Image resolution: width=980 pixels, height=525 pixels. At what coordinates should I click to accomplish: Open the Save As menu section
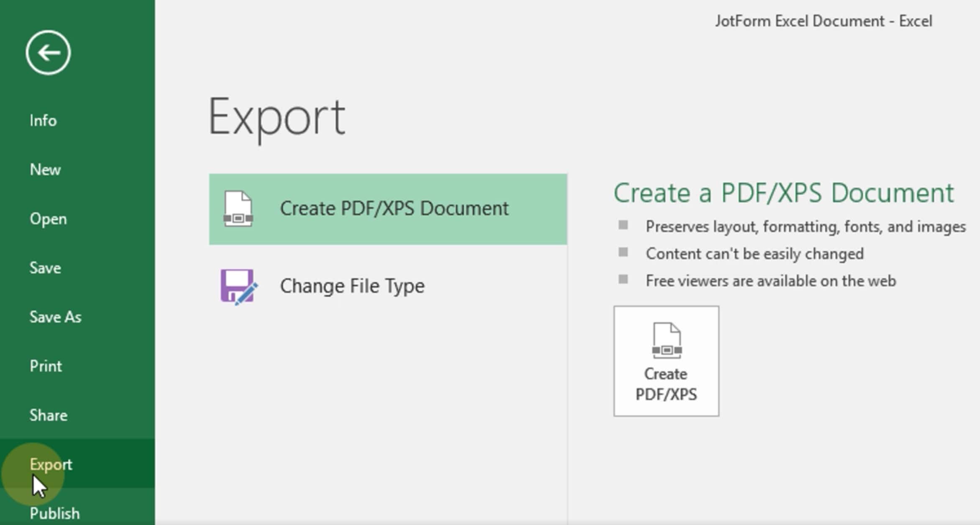pyautogui.click(x=54, y=317)
